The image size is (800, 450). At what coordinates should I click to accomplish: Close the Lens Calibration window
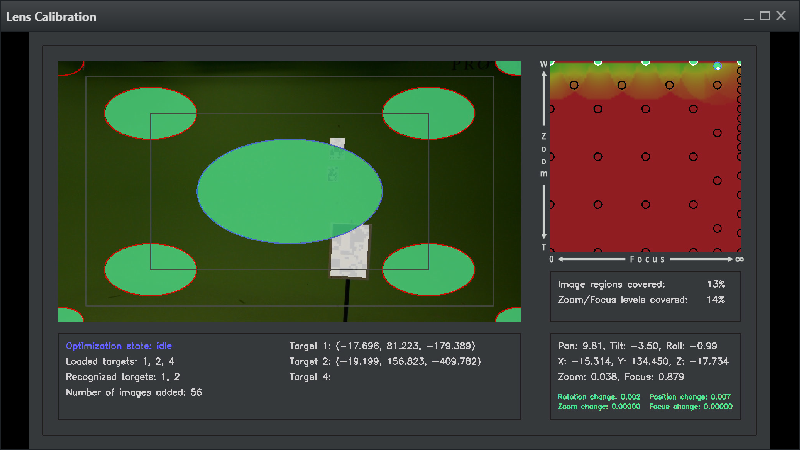pos(782,17)
